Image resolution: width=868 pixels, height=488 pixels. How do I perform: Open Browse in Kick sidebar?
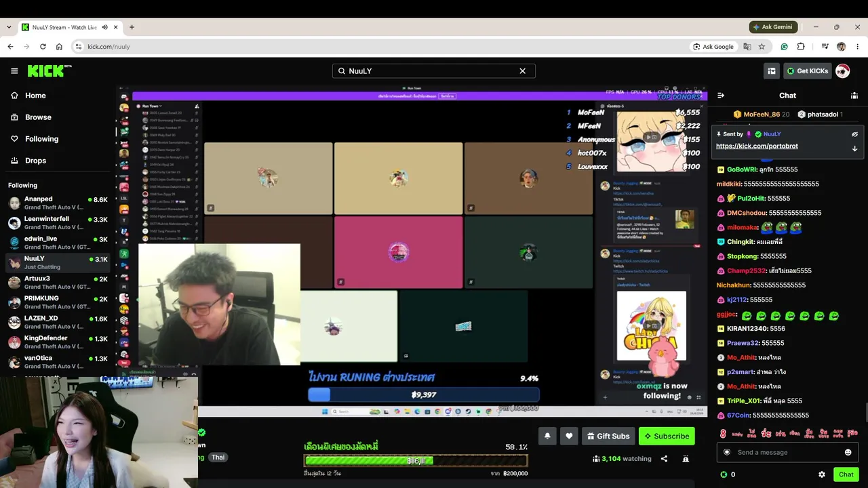tap(58, 117)
